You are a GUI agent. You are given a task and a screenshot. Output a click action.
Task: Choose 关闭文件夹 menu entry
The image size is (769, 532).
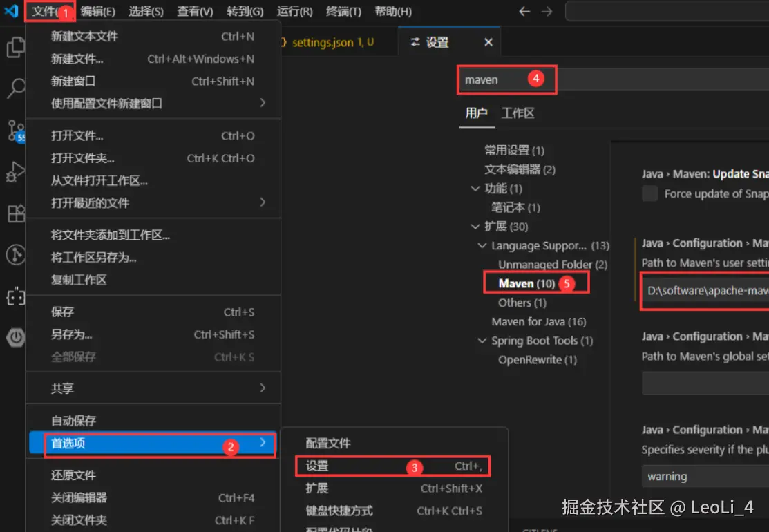(153, 520)
